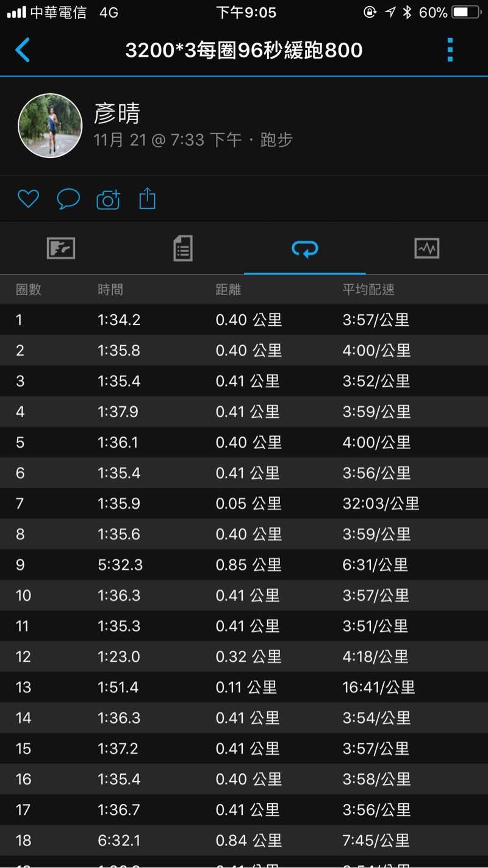
Task: Like the activity with heart icon
Action: [28, 199]
